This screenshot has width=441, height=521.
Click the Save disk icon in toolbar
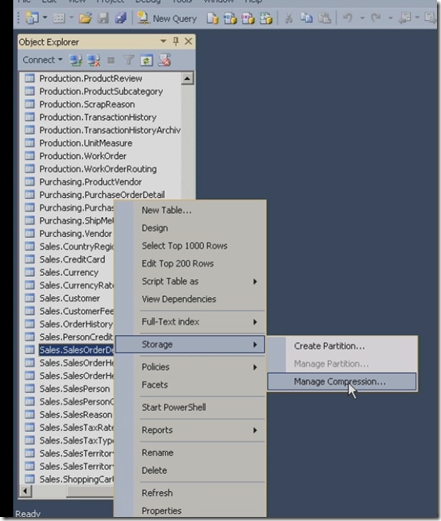pyautogui.click(x=103, y=18)
